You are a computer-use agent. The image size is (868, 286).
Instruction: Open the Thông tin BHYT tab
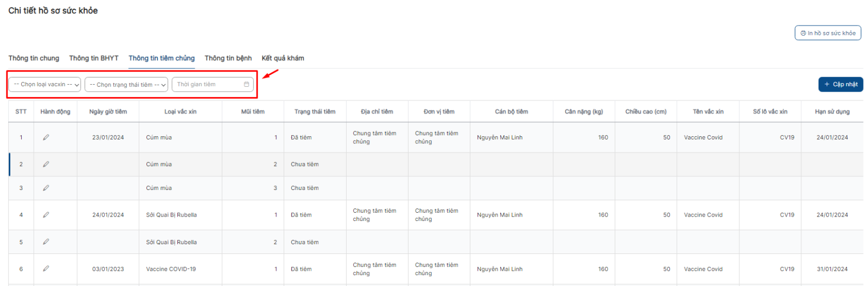pyautogui.click(x=94, y=58)
